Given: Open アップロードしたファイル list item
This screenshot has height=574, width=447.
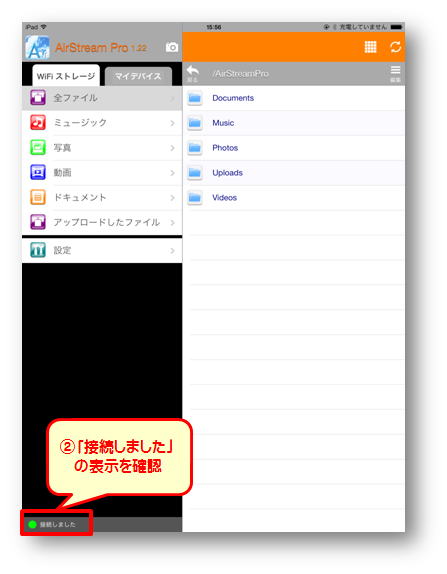Looking at the screenshot, I should (x=102, y=222).
